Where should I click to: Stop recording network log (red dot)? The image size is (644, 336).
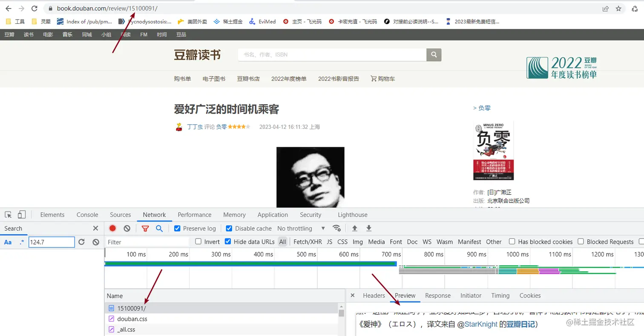(112, 228)
